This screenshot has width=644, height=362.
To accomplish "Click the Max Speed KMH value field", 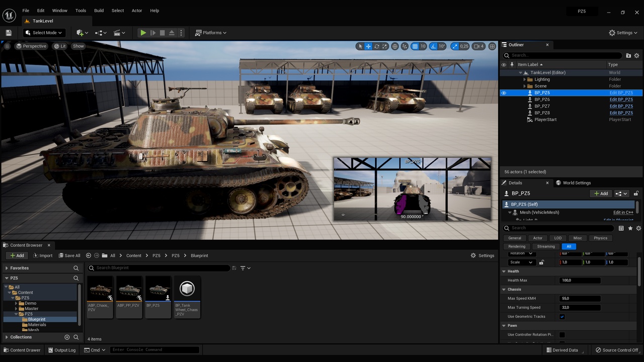I will 580,299.
